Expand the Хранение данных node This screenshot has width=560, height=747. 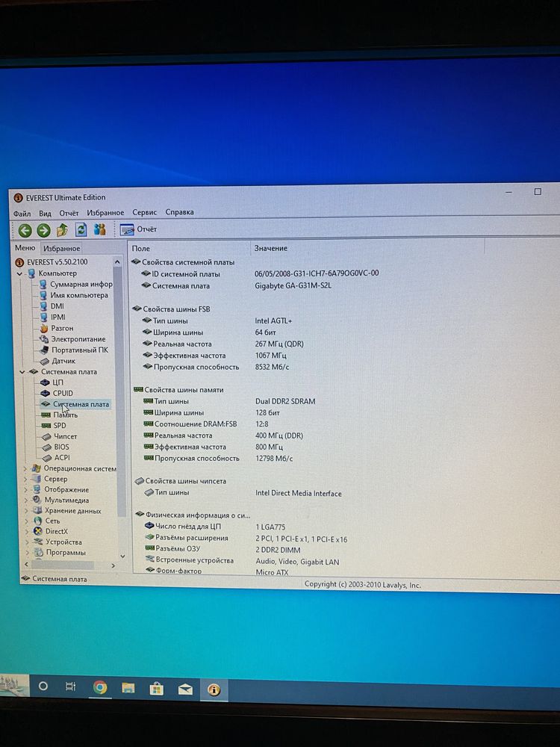click(x=25, y=511)
